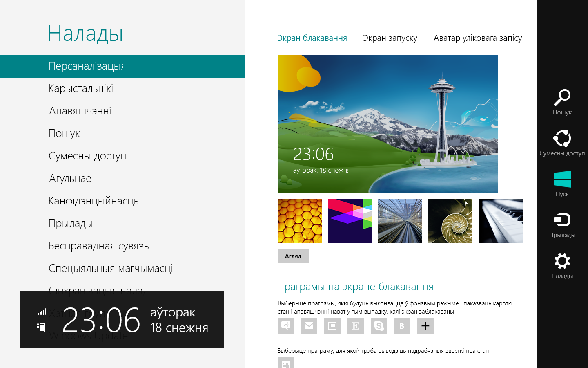Image resolution: width=588 pixels, height=368 pixels.
Task: Click the Агляд browse button
Action: [293, 256]
